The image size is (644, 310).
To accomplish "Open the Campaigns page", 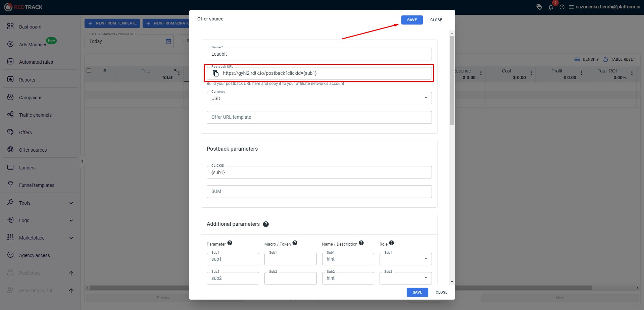I will click(31, 98).
